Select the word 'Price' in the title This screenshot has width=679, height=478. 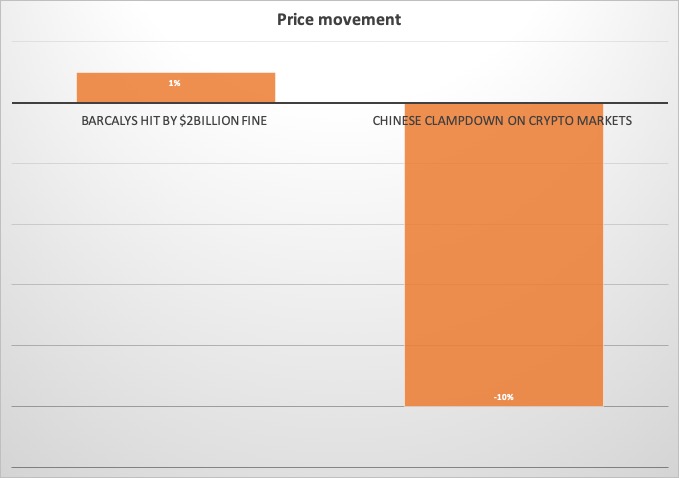point(295,19)
